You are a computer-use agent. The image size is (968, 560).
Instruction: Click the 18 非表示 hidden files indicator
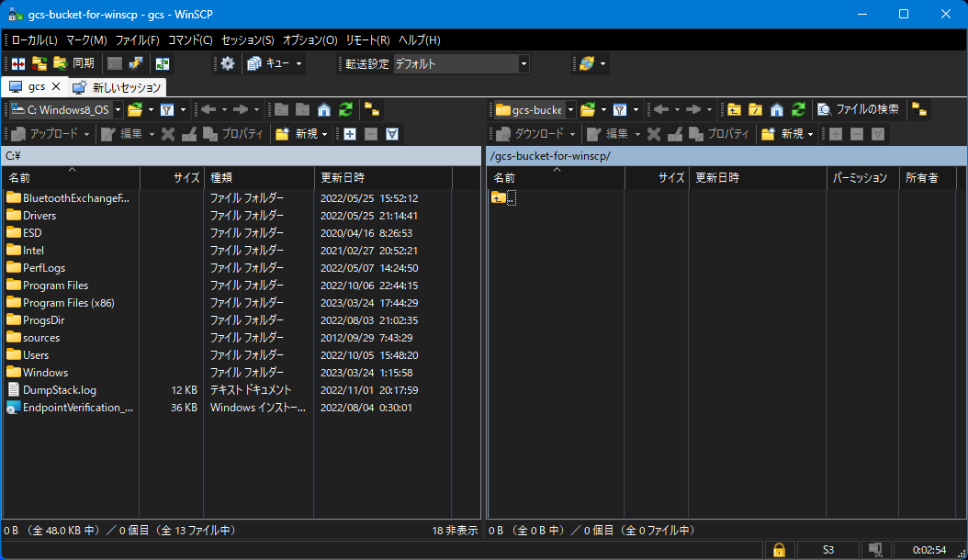(455, 531)
